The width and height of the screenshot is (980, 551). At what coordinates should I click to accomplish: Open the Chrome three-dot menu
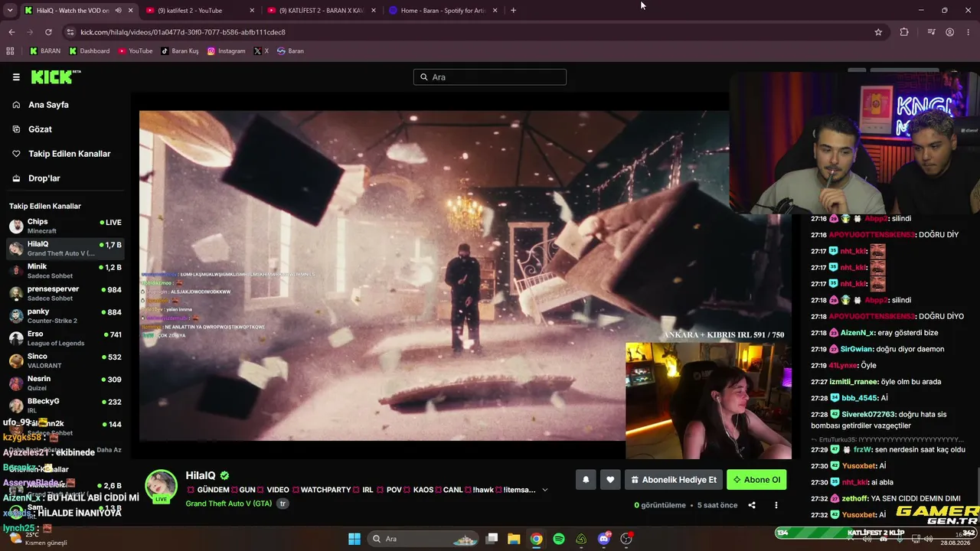969,32
